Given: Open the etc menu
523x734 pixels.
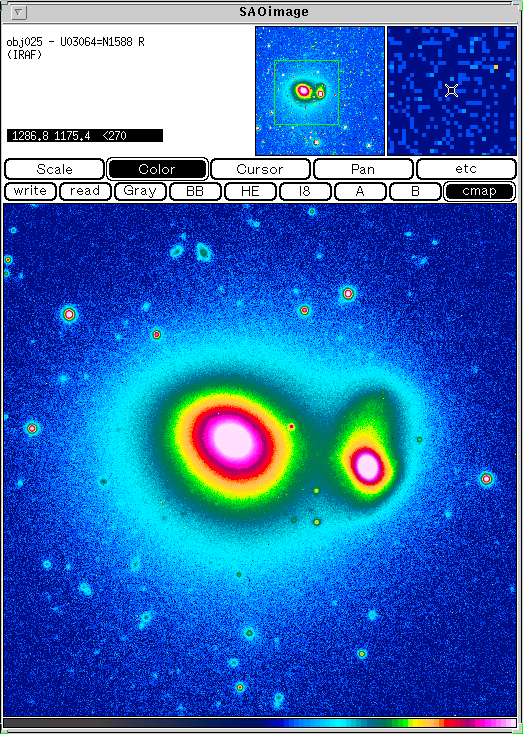Looking at the screenshot, I should coord(466,169).
